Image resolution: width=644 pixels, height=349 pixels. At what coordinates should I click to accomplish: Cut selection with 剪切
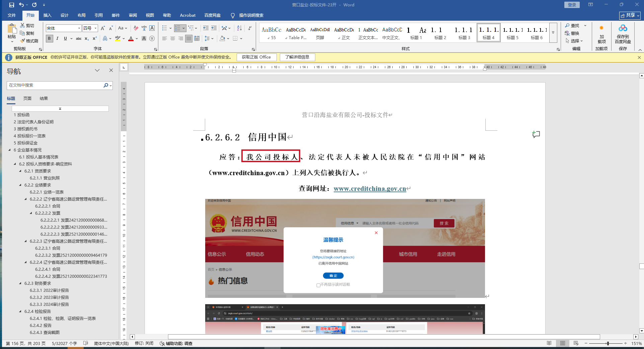27,25
